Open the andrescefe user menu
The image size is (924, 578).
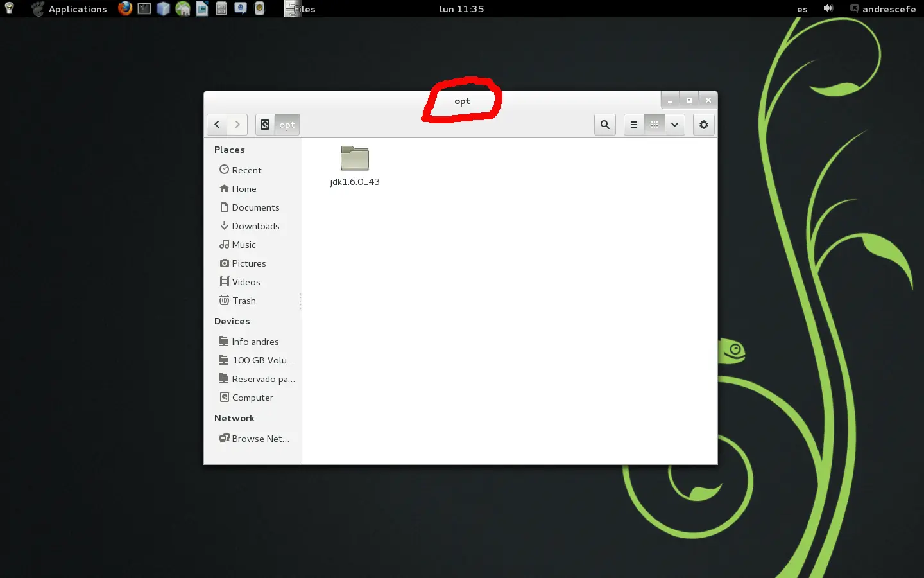click(x=883, y=9)
